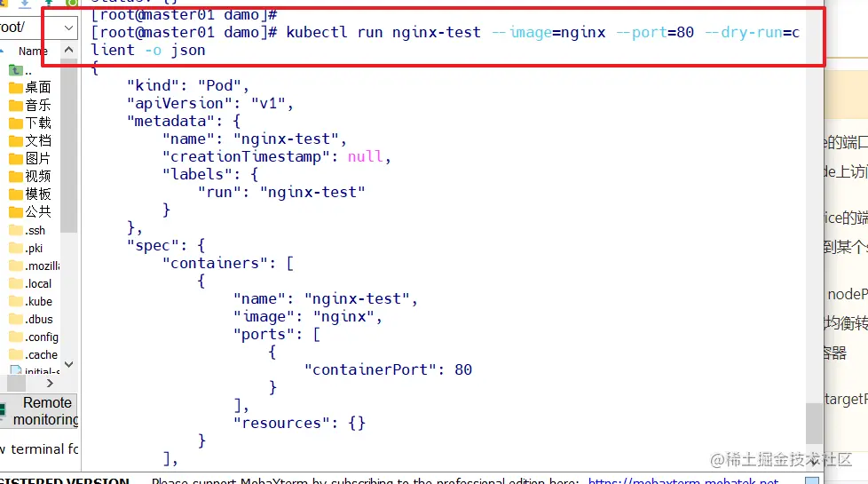Image resolution: width=868 pixels, height=484 pixels.
Task: Click the '"apiVersion": "v1"' line
Action: pos(209,104)
